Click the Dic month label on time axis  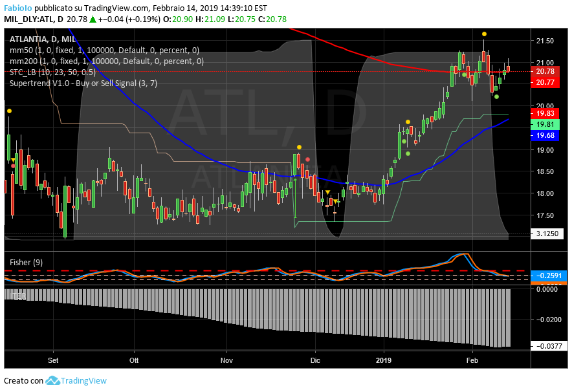[315, 360]
